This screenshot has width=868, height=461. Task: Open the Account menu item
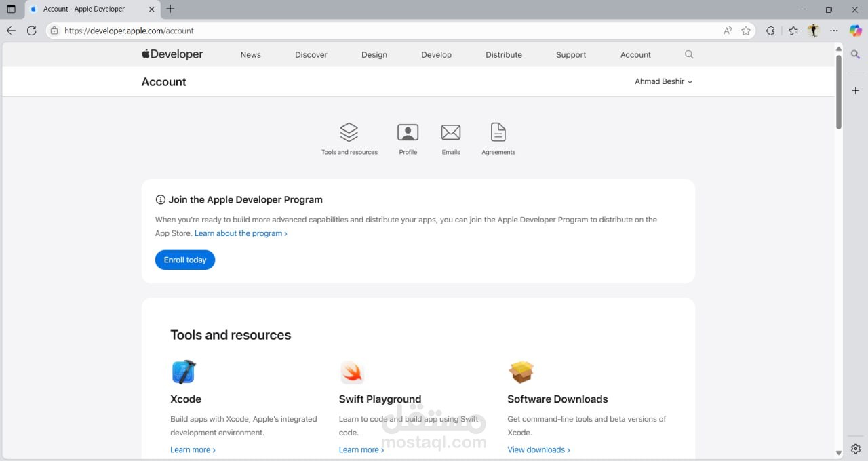635,55
